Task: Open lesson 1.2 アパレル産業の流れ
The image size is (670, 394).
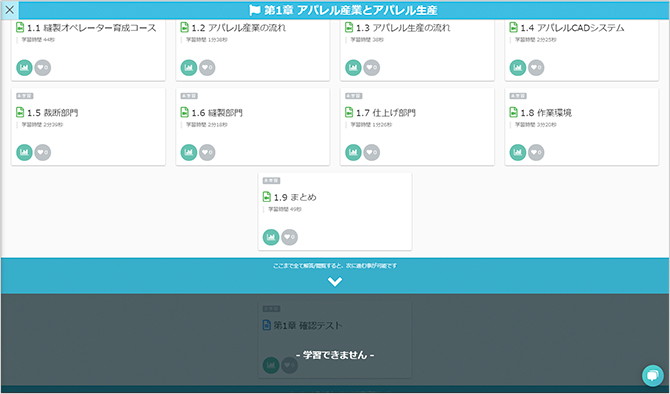Action: point(239,28)
